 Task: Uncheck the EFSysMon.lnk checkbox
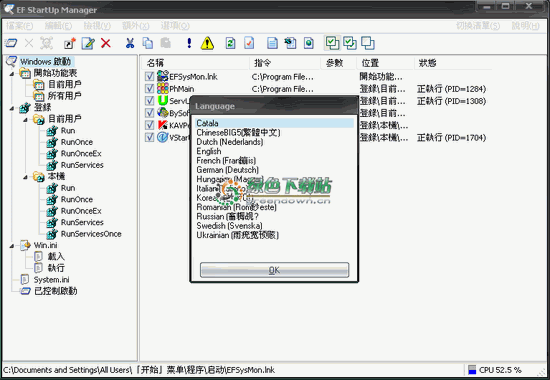pos(149,76)
